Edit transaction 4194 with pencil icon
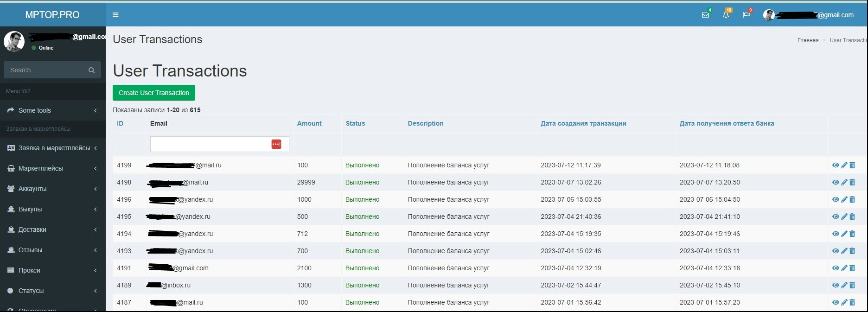 coord(844,234)
